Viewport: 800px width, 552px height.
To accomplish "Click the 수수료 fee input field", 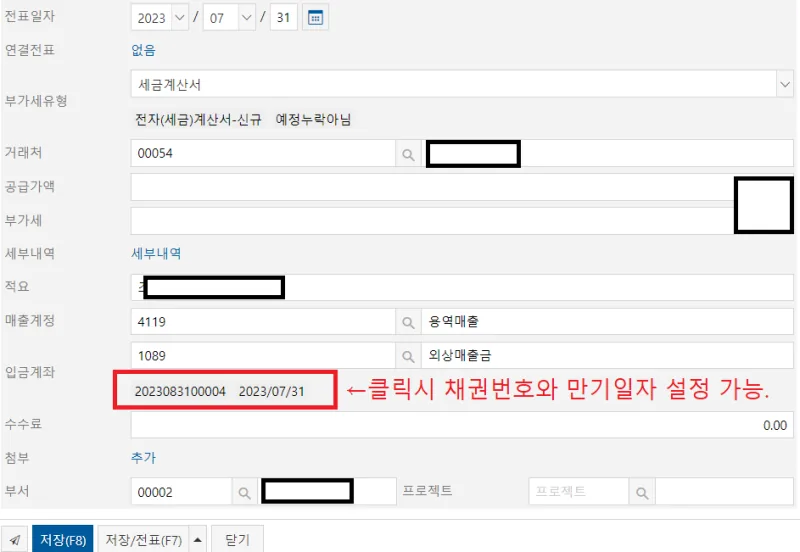I will point(462,425).
